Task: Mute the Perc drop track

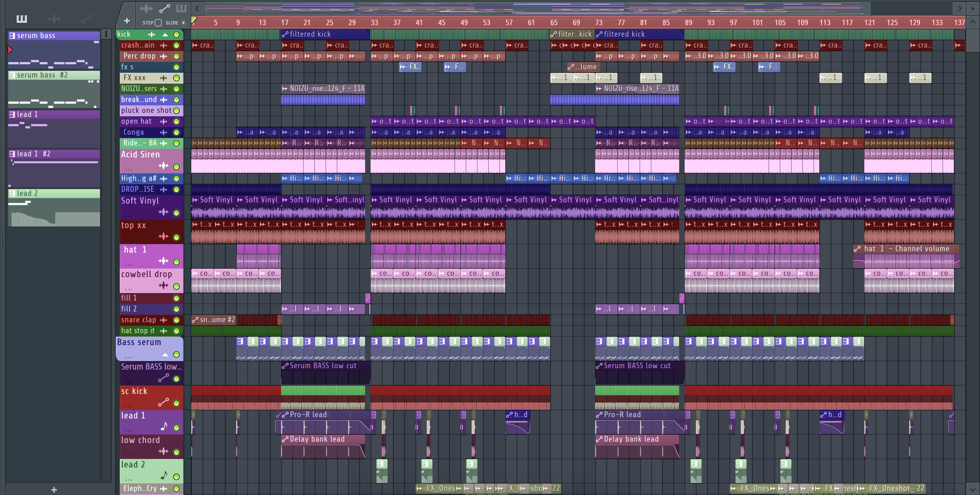Action: click(x=177, y=56)
